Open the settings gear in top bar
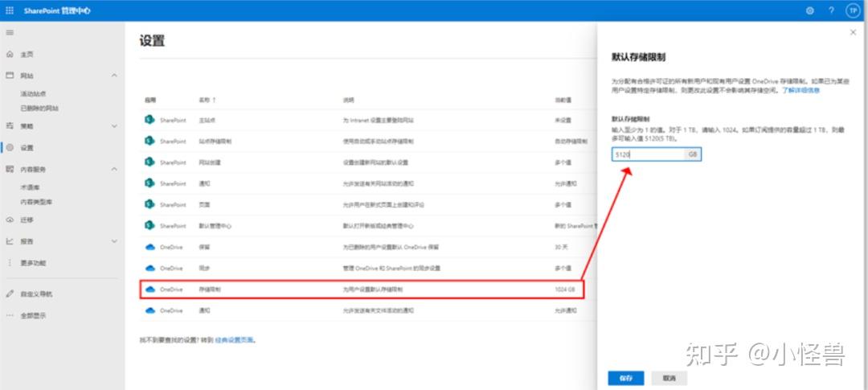The width and height of the screenshot is (868, 390). click(x=810, y=10)
